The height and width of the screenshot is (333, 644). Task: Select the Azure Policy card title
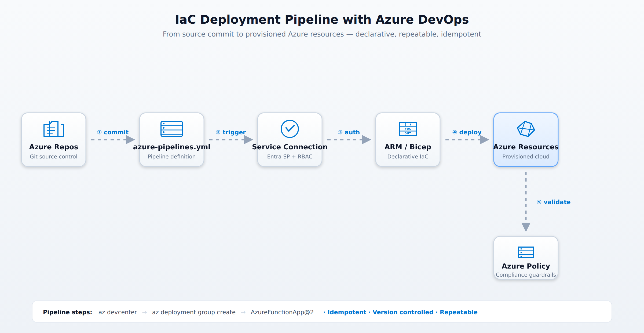coord(526,266)
